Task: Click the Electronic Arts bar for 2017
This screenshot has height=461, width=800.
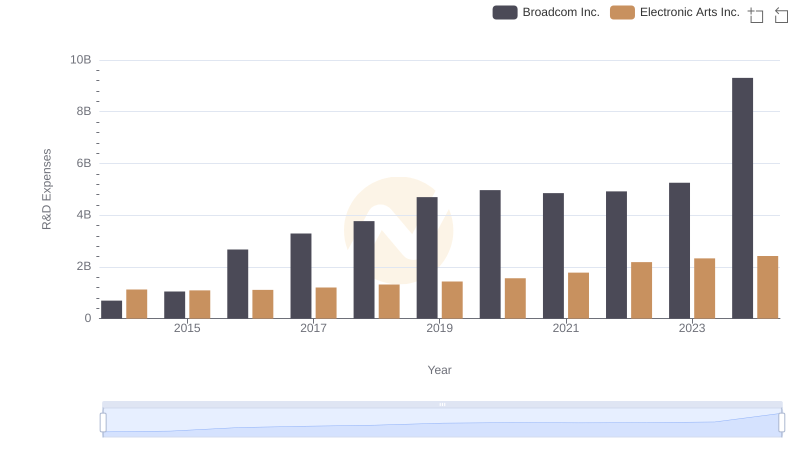Action: coord(326,303)
